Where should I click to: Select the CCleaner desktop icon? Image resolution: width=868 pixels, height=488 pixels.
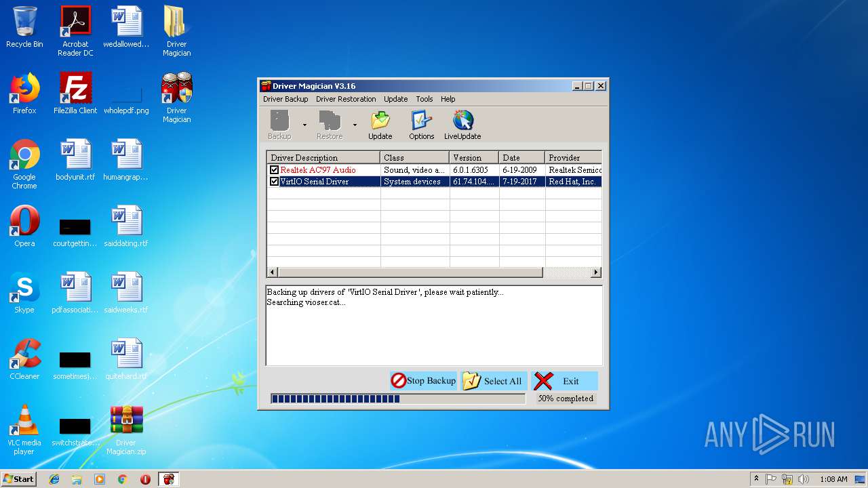[24, 359]
